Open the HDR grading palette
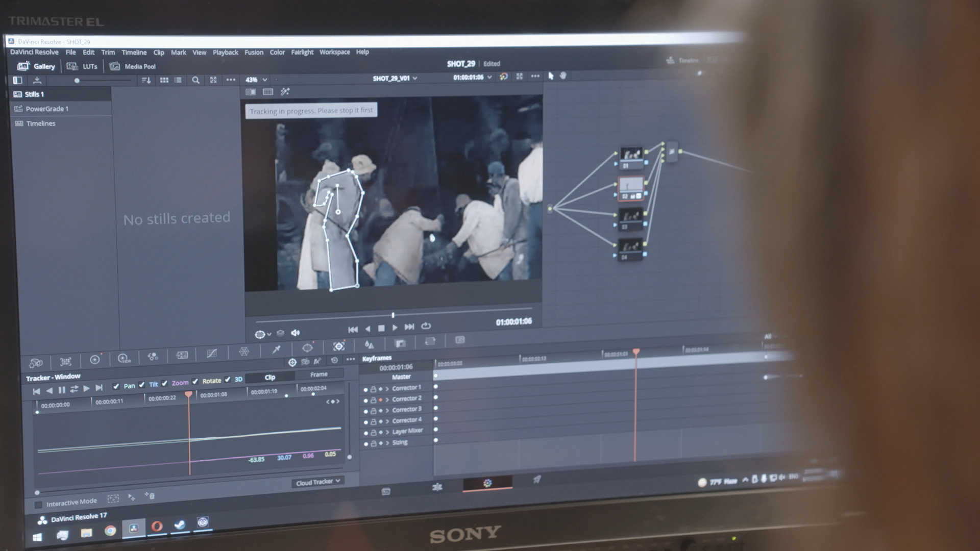Viewport: 980px width, 551px height. coord(124,359)
